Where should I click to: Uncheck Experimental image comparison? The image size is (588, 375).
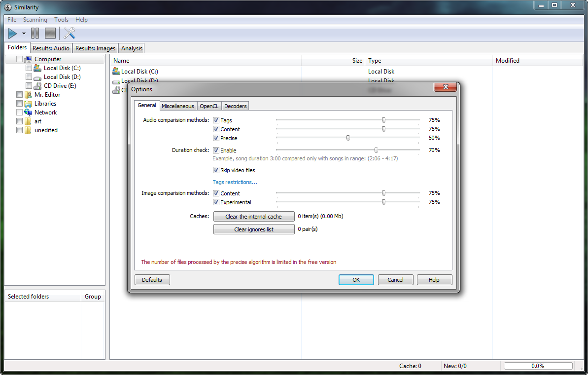(216, 202)
